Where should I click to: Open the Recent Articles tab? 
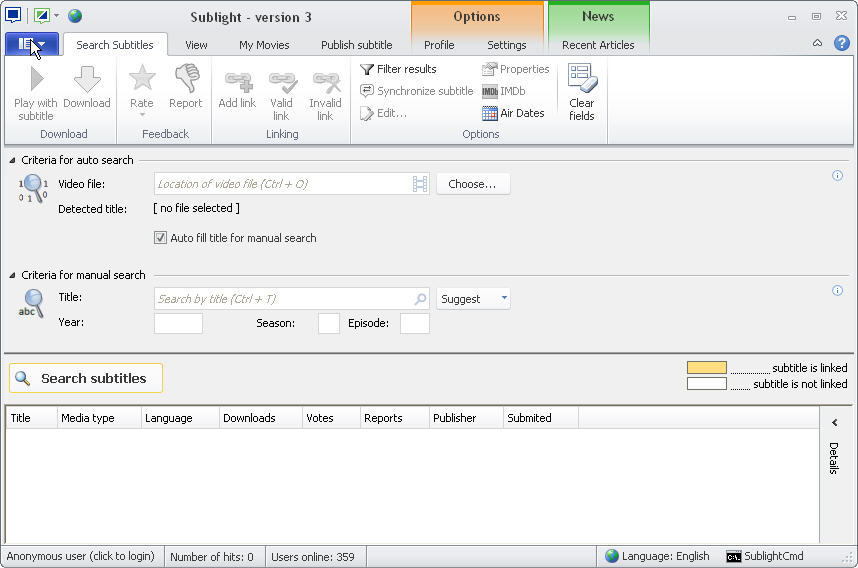point(598,45)
